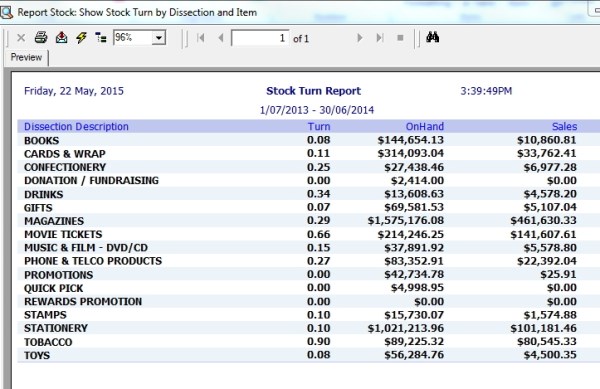
Task: Select the TOYS dissection row
Action: (x=308, y=355)
